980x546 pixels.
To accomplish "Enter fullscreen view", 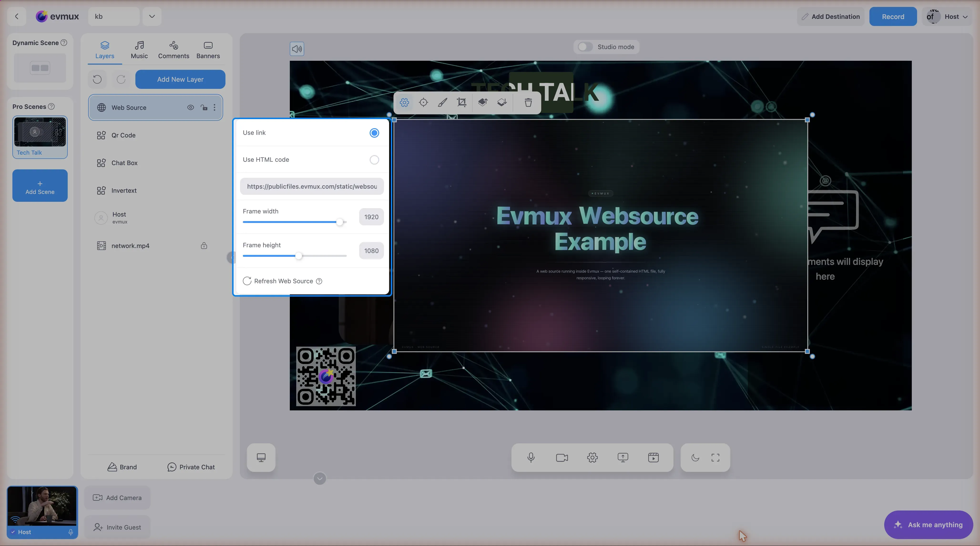I will (715, 457).
